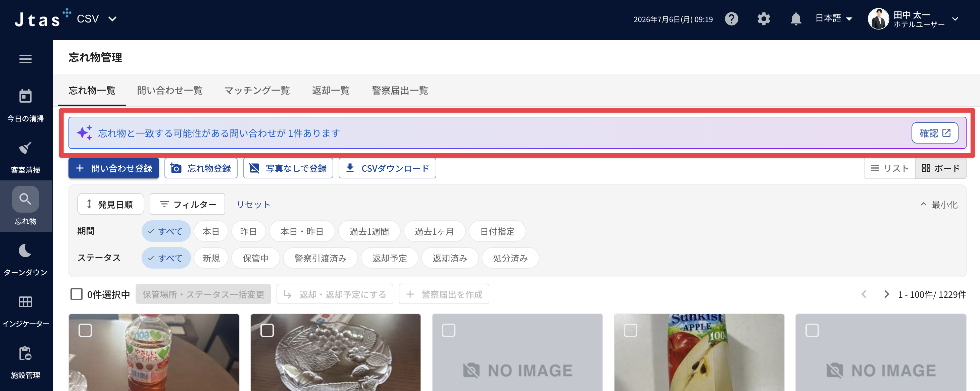Screen dimensions: 980x391
Task: Open the CSV dropdown in header
Action: click(97, 19)
